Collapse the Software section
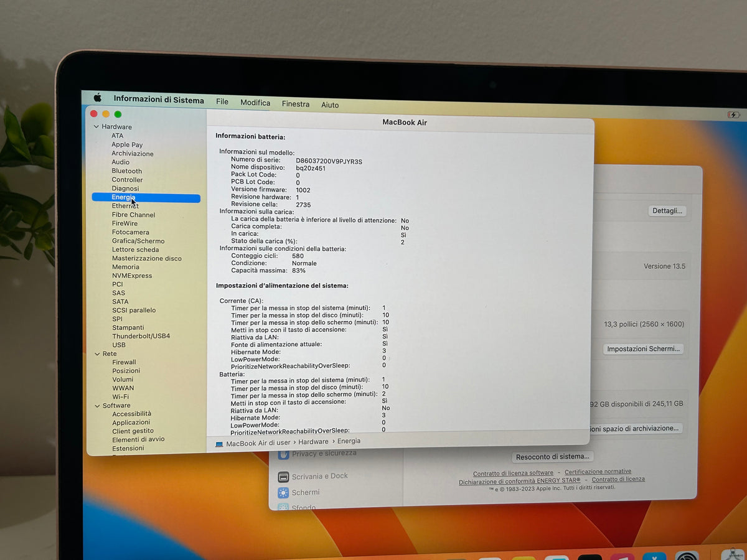Image resolution: width=747 pixels, height=560 pixels. (96, 406)
